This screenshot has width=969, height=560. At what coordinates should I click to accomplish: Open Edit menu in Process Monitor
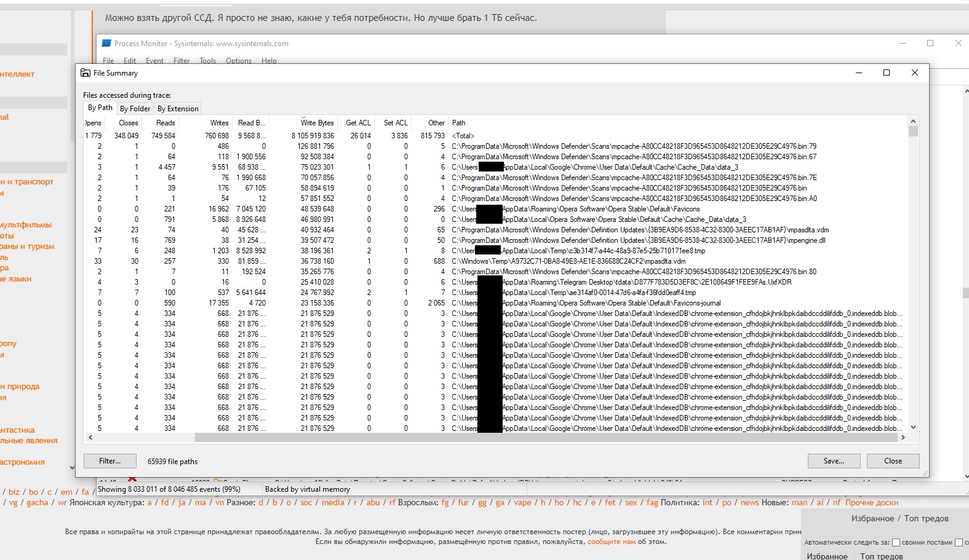click(130, 61)
